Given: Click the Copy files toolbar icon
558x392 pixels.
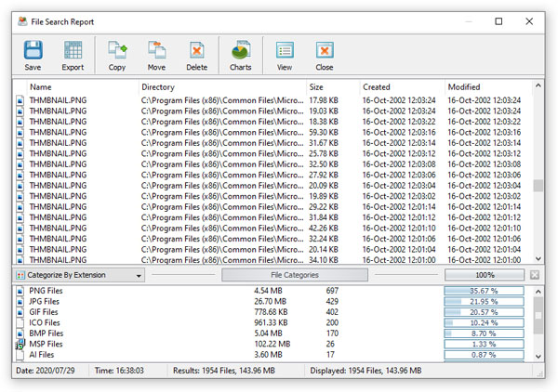Looking at the screenshot, I should pyautogui.click(x=117, y=50).
